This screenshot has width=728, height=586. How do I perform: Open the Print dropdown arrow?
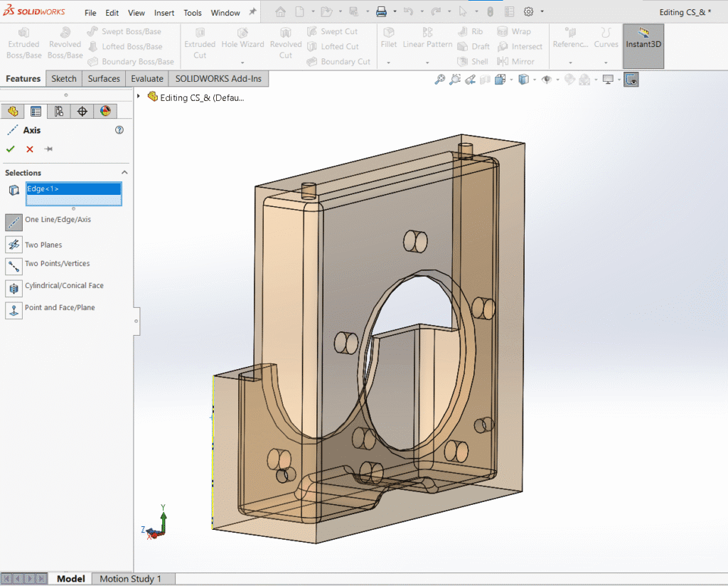395,11
